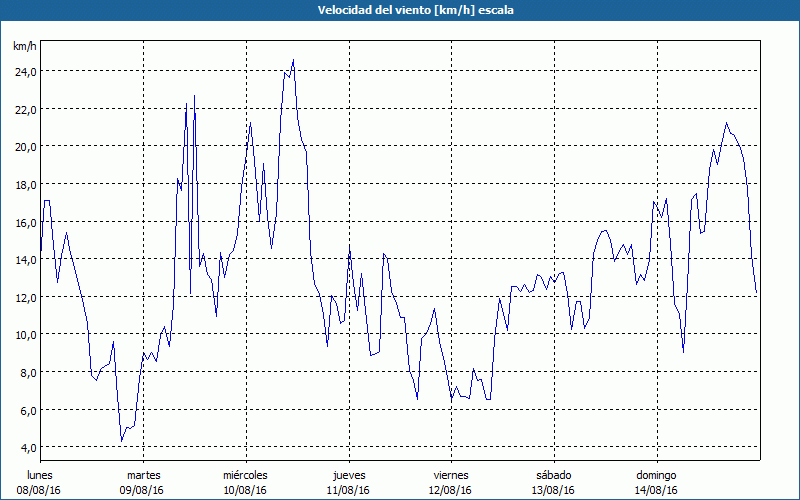Select the 16,0 y-axis label
The height and width of the screenshot is (500, 800).
coord(24,222)
